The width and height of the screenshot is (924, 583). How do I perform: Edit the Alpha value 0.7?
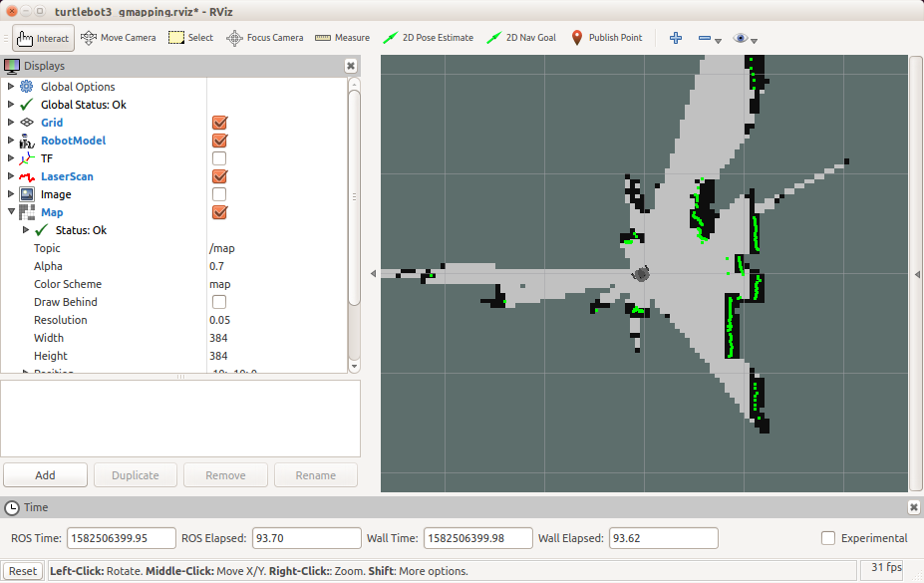click(x=217, y=266)
